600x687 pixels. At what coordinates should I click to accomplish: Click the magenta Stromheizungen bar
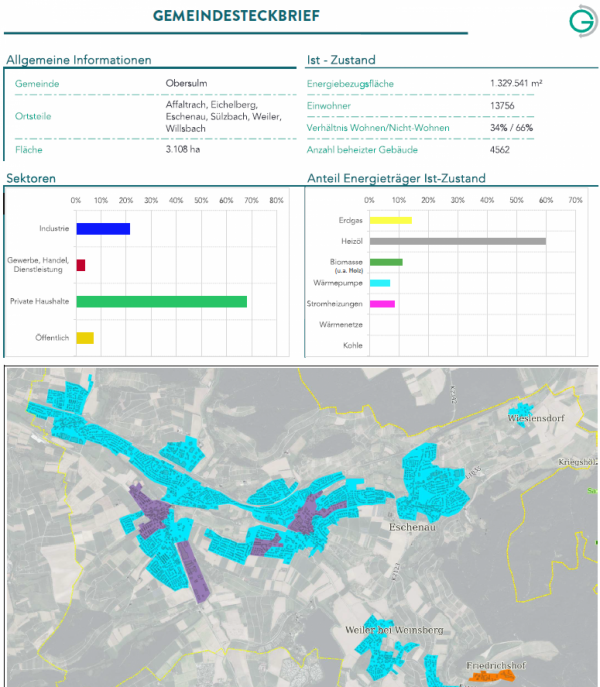pos(382,304)
